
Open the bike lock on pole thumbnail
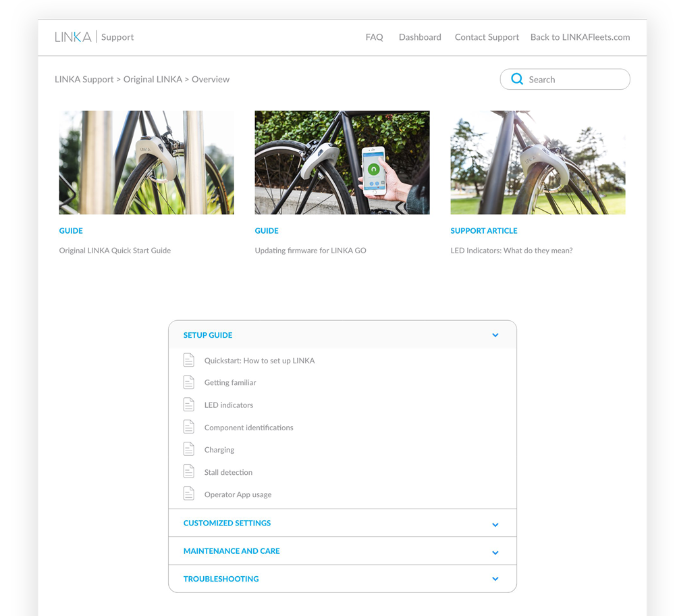146,162
